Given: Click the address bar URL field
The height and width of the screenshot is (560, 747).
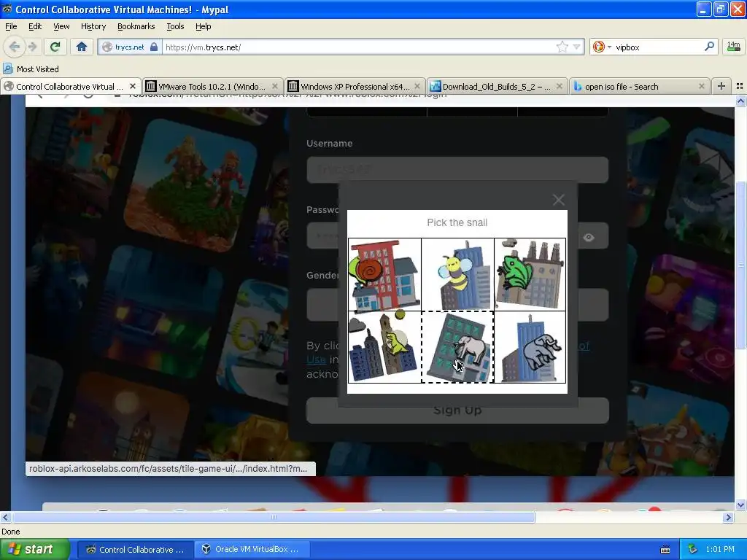Looking at the screenshot, I should tap(358, 47).
